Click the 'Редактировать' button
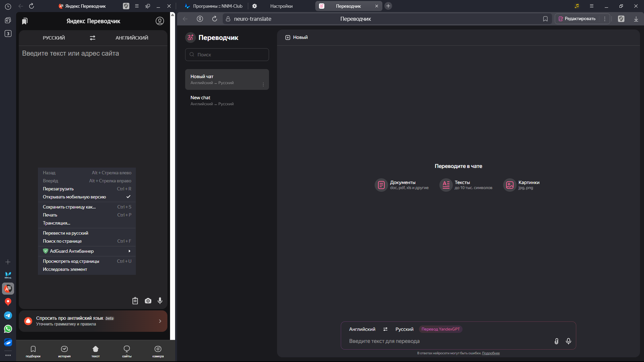This screenshot has height=362, width=644. (577, 19)
